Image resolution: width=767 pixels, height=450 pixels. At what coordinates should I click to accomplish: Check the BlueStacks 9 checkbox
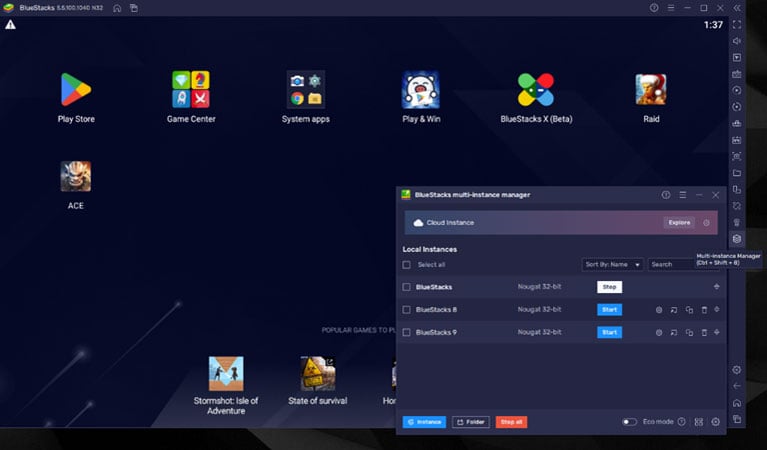coord(406,333)
